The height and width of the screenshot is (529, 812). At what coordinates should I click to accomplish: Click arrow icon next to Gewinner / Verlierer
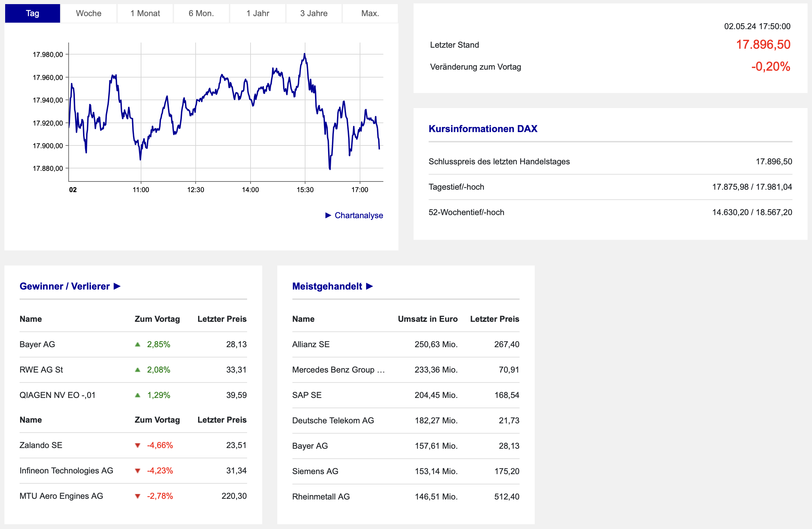pos(117,286)
